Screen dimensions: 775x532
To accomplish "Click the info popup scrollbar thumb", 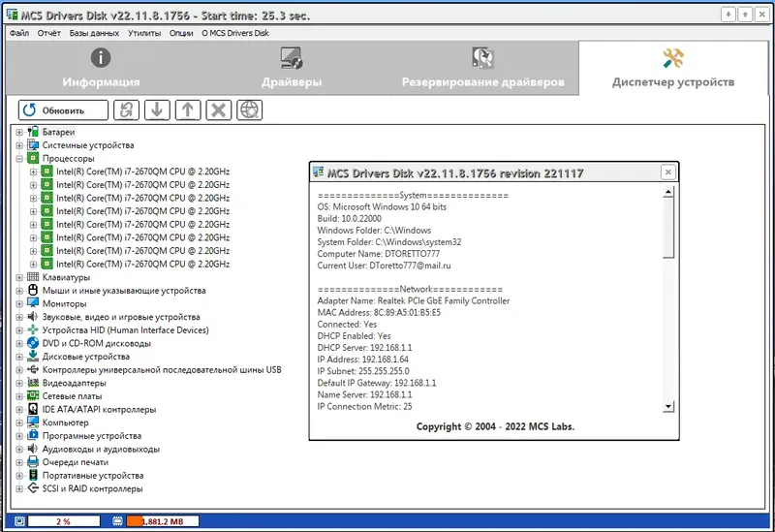I will 668,228.
